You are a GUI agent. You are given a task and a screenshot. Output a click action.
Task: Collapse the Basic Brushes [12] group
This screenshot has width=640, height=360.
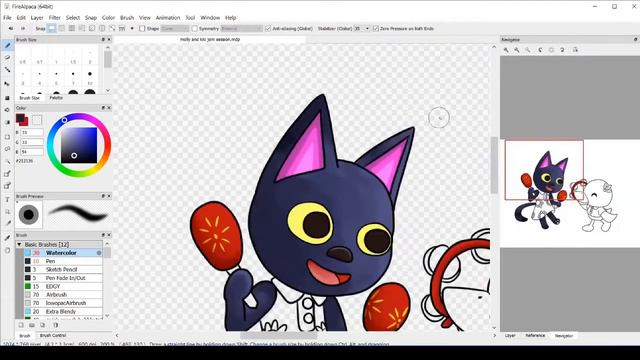[19, 244]
